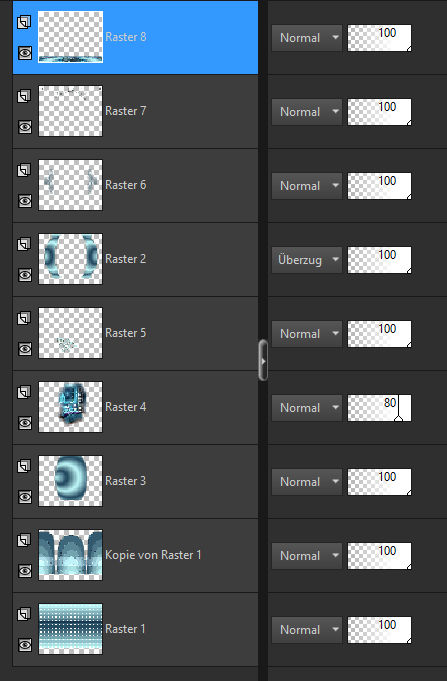This screenshot has width=447, height=681.
Task: Toggle visibility of Raster 4 layer
Action: click(x=25, y=423)
